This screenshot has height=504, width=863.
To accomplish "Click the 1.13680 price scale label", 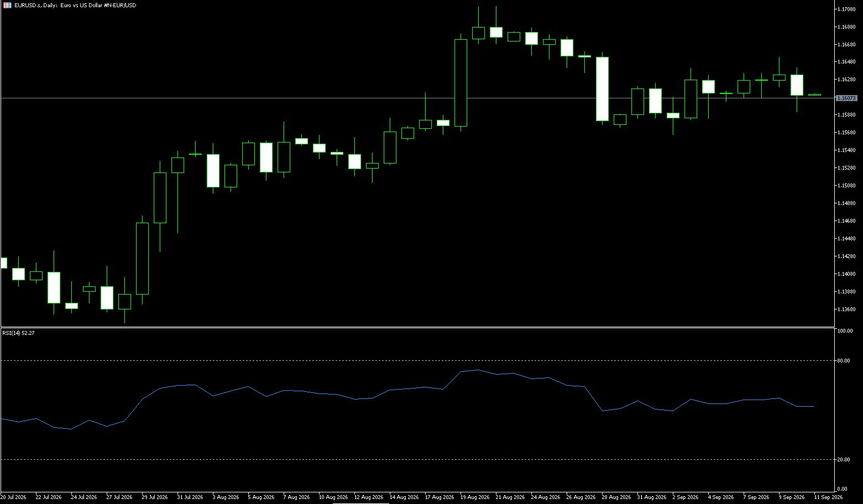I will click(847, 309).
